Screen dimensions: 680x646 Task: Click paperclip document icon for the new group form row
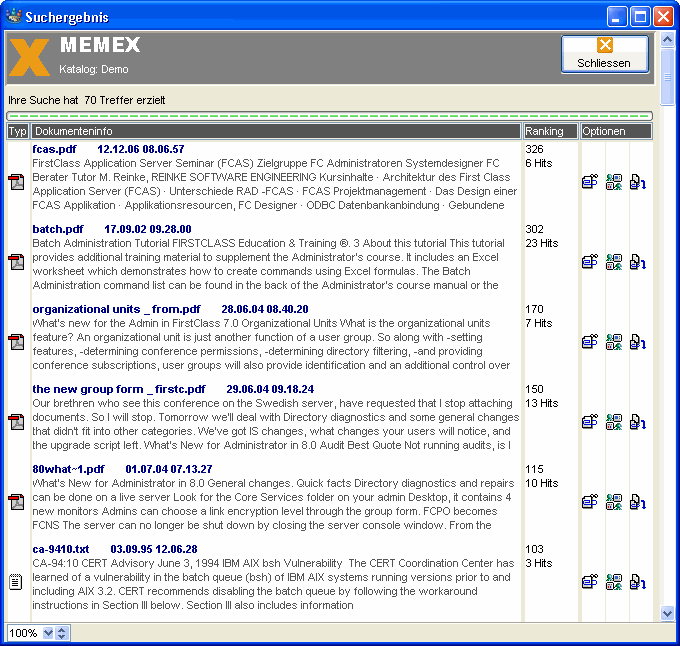[590, 422]
